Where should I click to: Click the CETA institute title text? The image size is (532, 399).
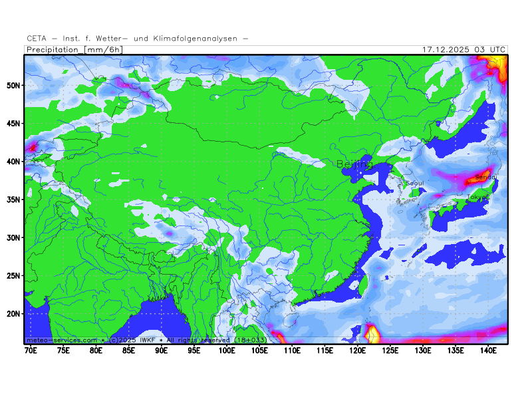(x=138, y=39)
